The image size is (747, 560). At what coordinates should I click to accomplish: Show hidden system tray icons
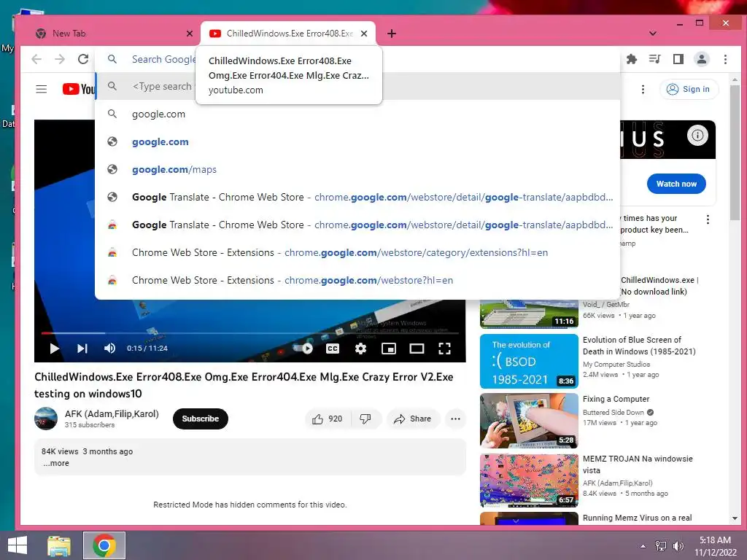tap(643, 546)
